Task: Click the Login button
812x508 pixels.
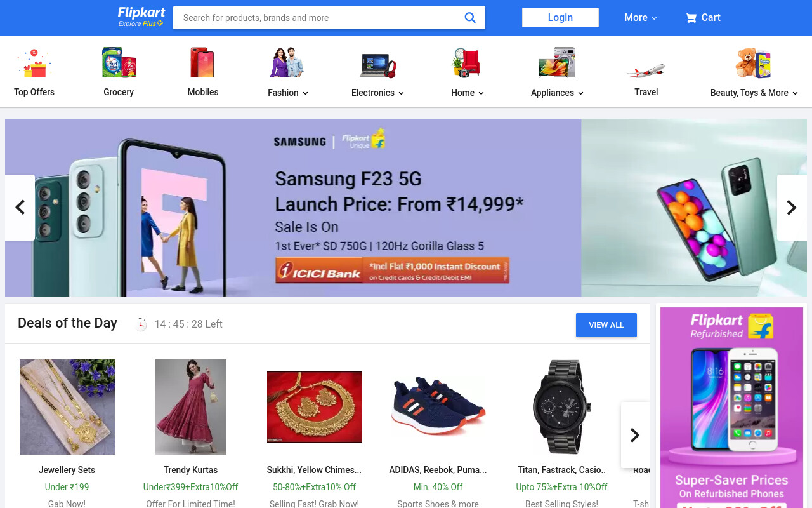Action: coord(560,18)
